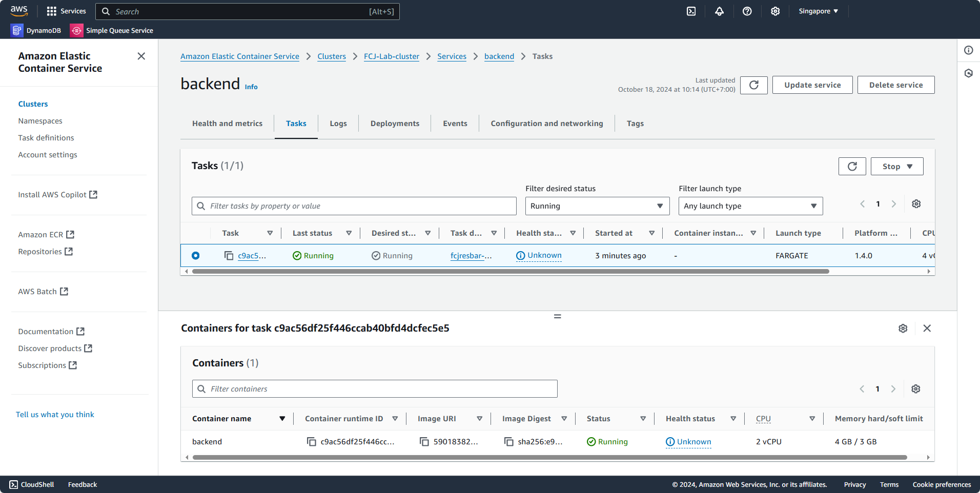The image size is (980, 493).
Task: Open console settings gear in top bar
Action: click(x=775, y=11)
